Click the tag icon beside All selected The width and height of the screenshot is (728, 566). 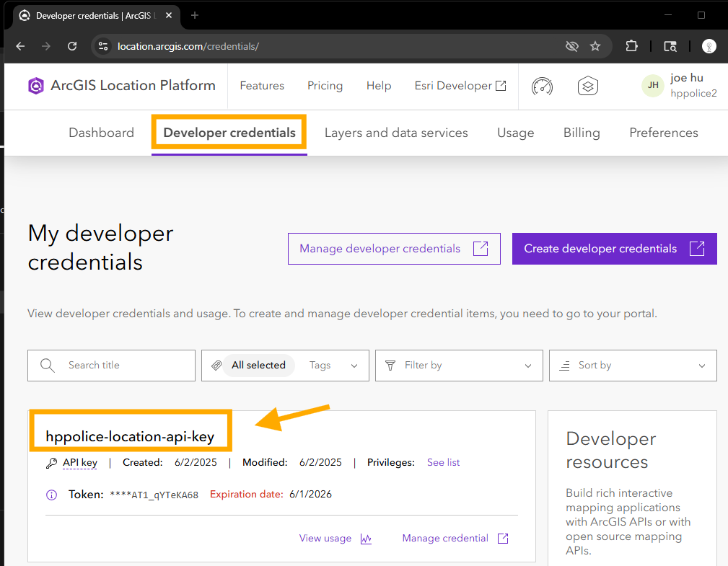[x=216, y=366]
